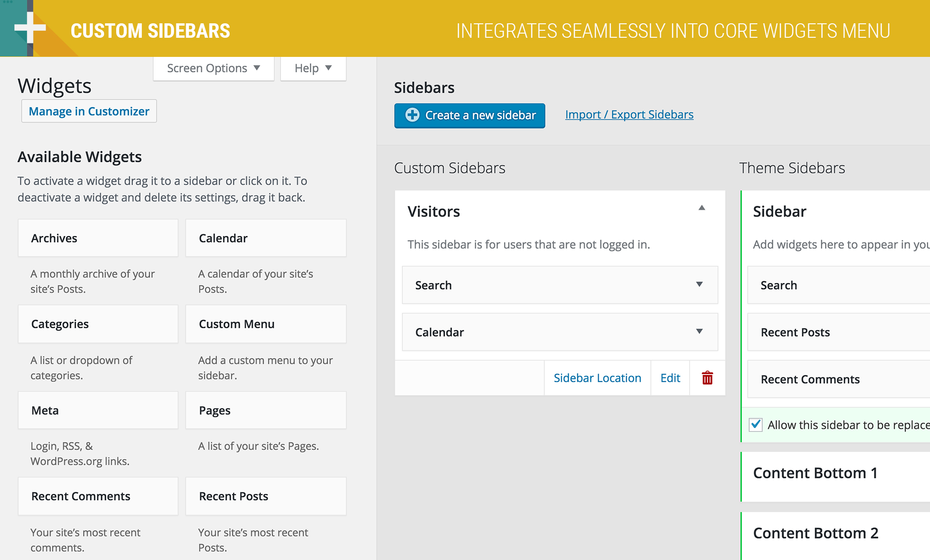The height and width of the screenshot is (560, 930).
Task: Click the red trash delete sidebar icon
Action: tap(707, 378)
